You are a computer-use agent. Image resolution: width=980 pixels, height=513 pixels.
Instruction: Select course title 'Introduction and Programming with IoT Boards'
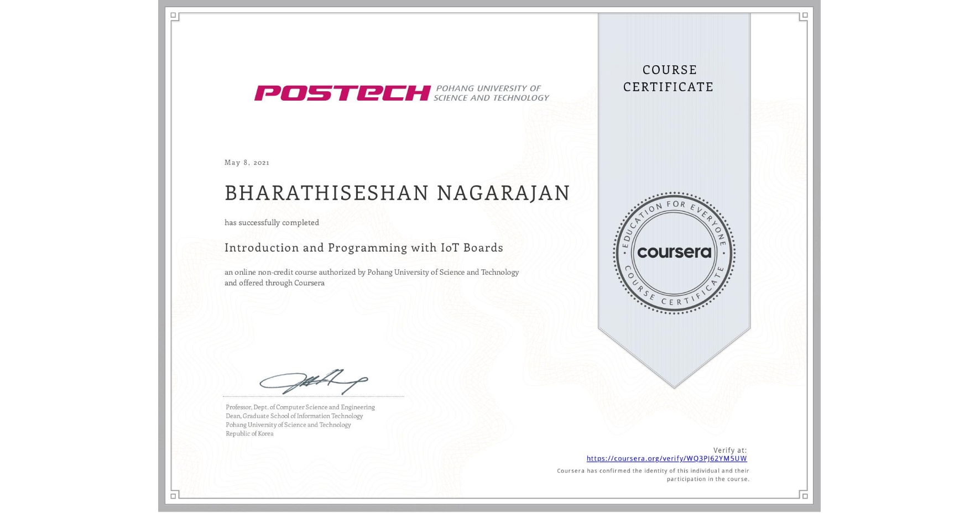pyautogui.click(x=363, y=248)
